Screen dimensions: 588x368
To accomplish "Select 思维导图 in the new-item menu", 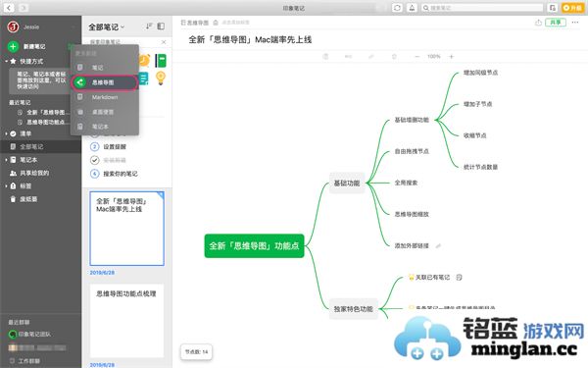I will 105,82.
